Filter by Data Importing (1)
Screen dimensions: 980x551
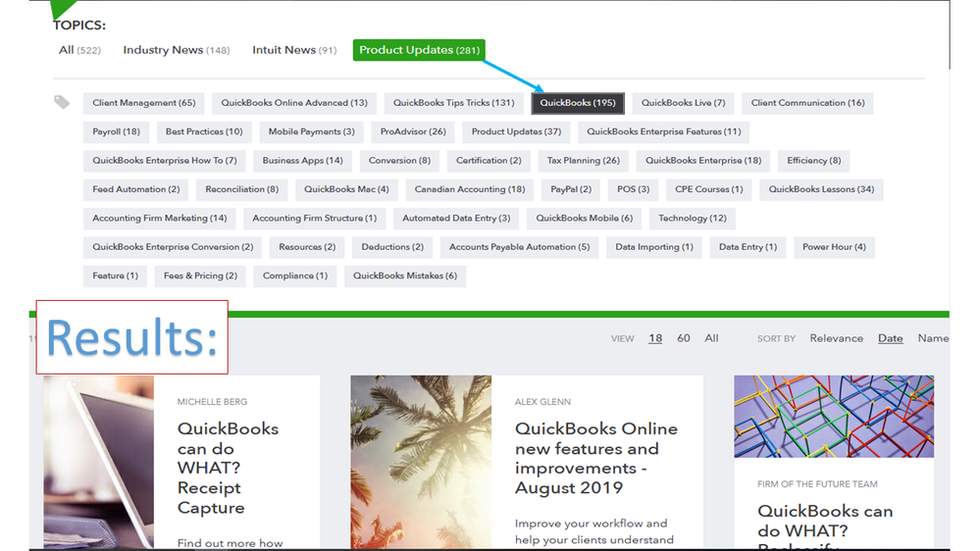(x=654, y=247)
